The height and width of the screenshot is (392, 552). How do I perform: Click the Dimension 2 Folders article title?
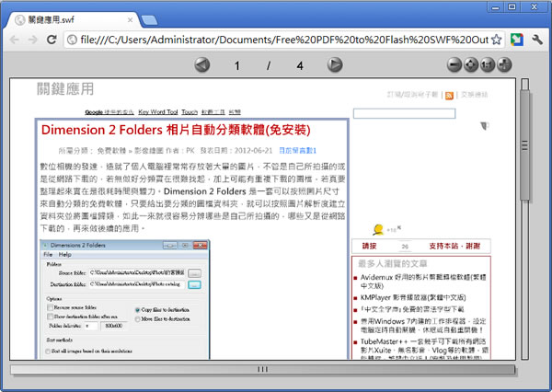tap(176, 130)
